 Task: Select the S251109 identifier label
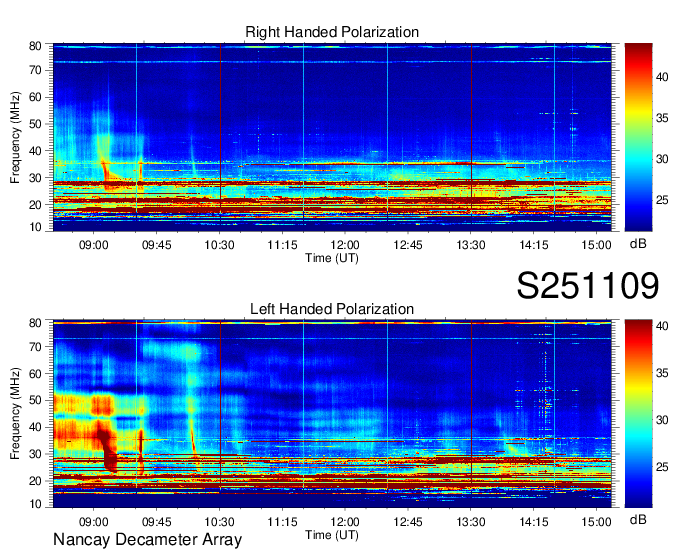click(587, 287)
